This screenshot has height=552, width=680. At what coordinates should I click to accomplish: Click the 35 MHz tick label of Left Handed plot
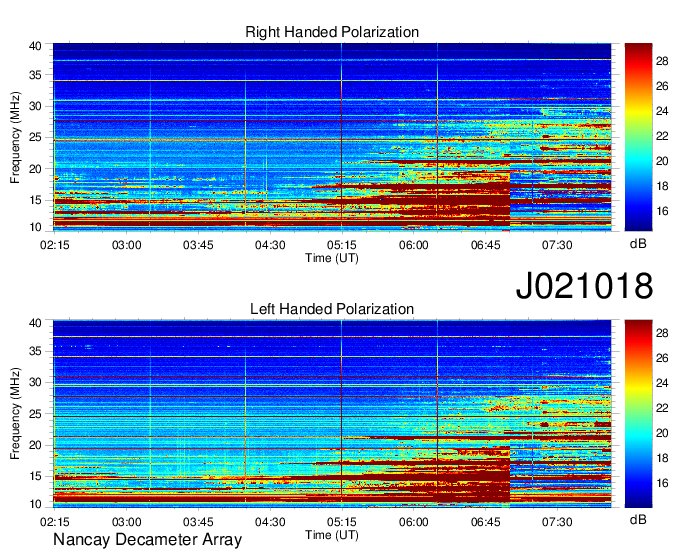click(x=35, y=351)
